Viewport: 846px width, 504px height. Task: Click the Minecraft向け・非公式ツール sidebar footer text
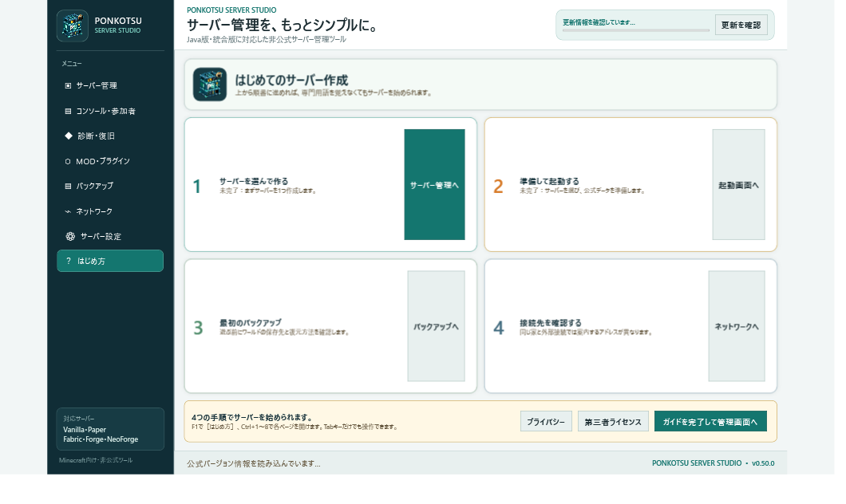point(96,460)
